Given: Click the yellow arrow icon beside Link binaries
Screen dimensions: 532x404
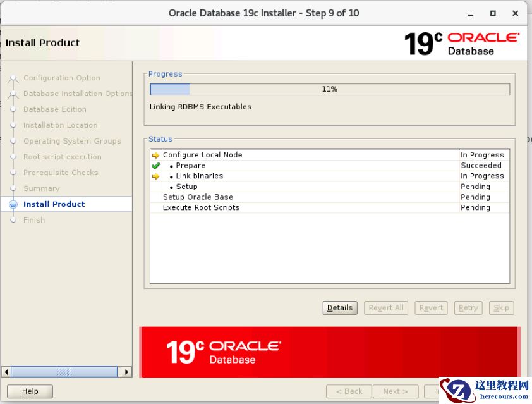Looking at the screenshot, I should click(x=155, y=176).
